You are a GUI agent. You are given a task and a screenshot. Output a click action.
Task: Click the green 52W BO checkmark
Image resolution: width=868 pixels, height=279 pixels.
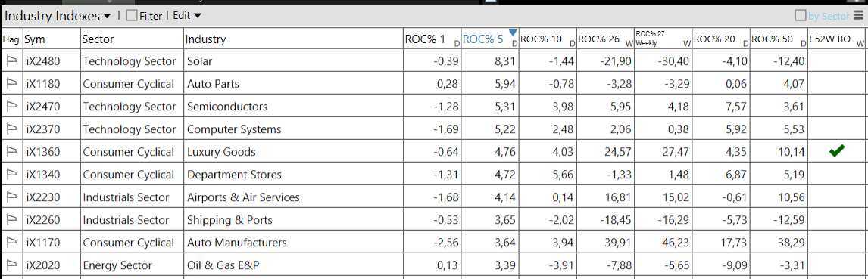coord(837,150)
